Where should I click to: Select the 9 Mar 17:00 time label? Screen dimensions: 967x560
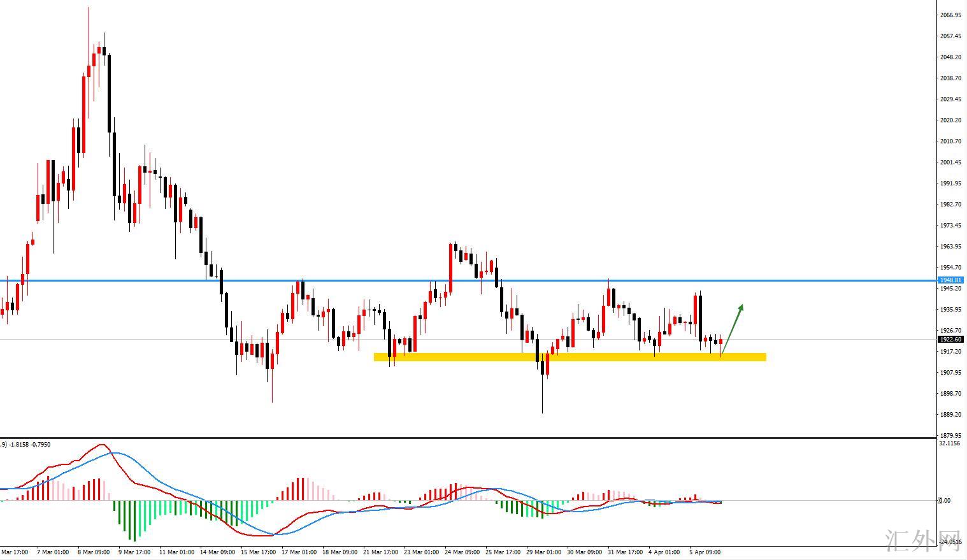134,552
